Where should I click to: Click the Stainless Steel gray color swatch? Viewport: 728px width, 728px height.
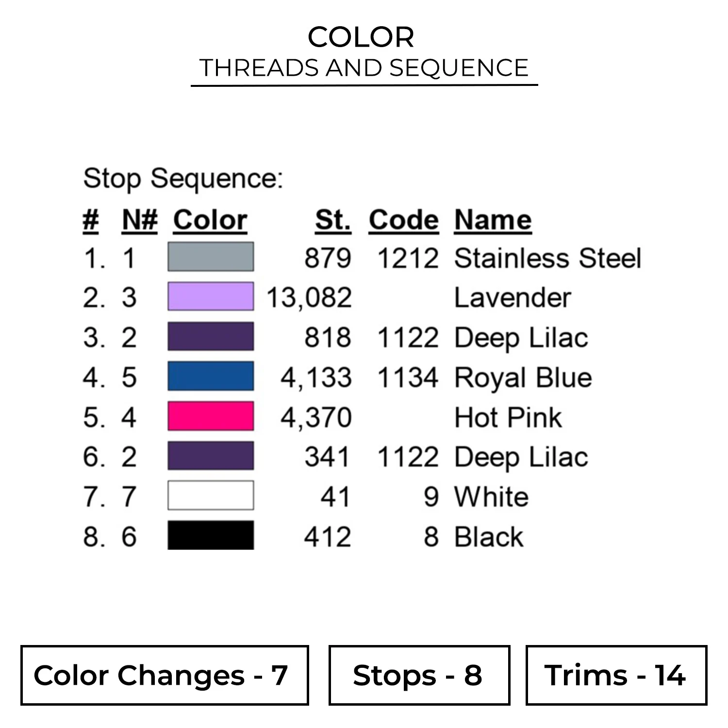[x=211, y=257]
